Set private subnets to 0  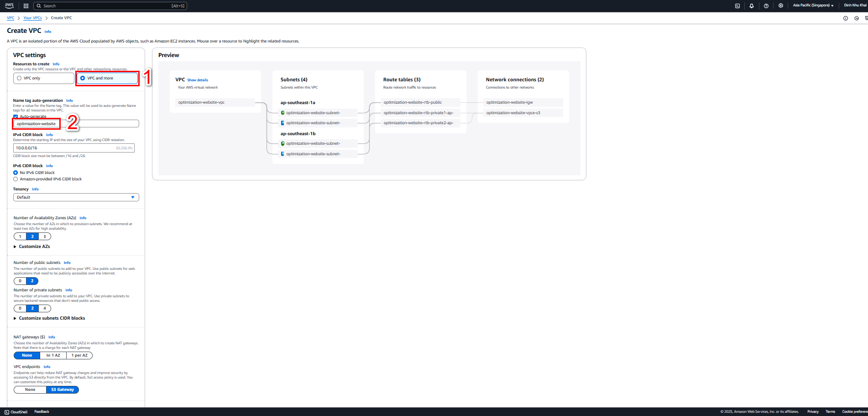pyautogui.click(x=20, y=308)
